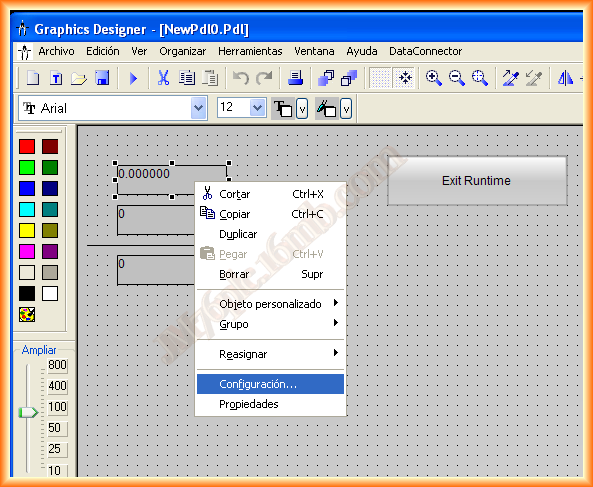Toggle the grid display button
The image size is (593, 487).
(380, 78)
